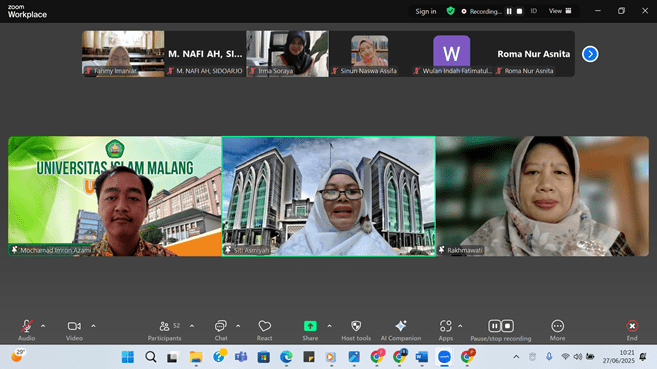Open the volume control in the tray
This screenshot has width=657, height=369.
(578, 357)
